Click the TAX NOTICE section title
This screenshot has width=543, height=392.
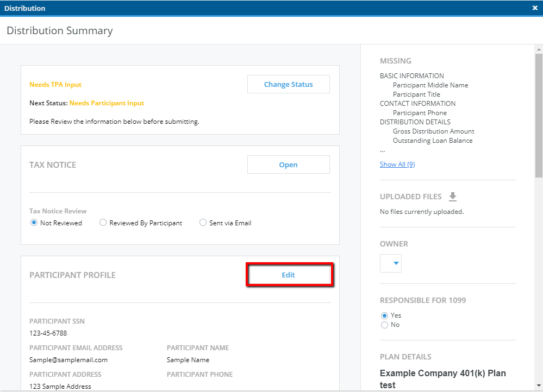pyautogui.click(x=53, y=165)
